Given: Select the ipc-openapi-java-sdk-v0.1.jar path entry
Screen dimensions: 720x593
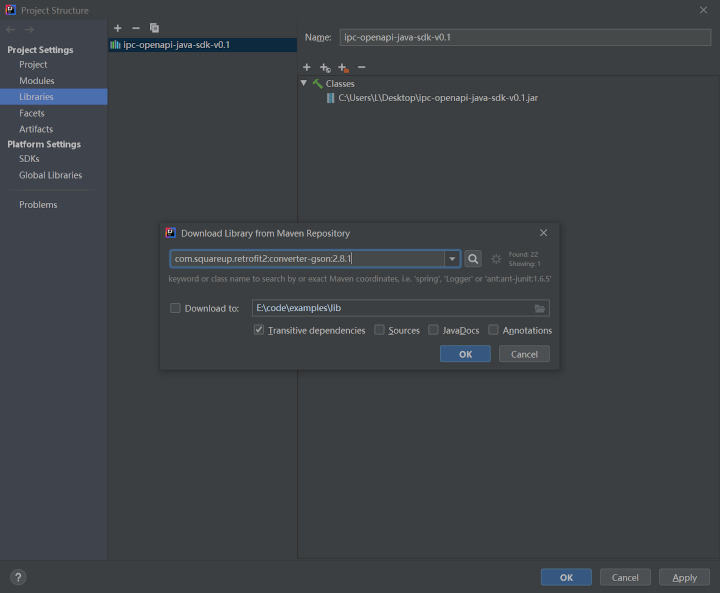Looking at the screenshot, I should 438,98.
